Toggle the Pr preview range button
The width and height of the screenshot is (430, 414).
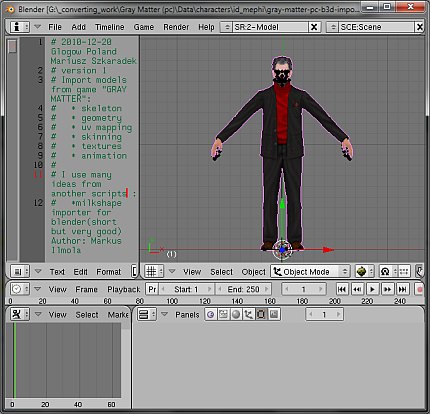(x=152, y=289)
